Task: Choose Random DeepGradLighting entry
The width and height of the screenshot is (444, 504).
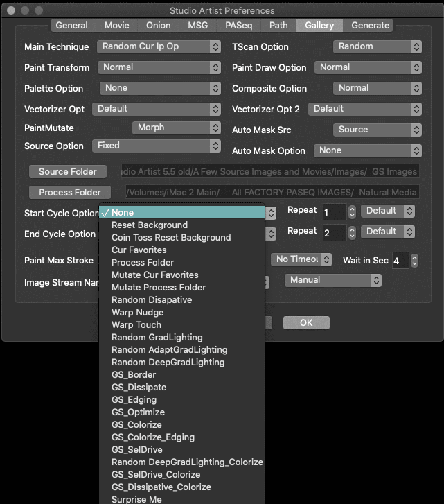Action: tap(182, 362)
